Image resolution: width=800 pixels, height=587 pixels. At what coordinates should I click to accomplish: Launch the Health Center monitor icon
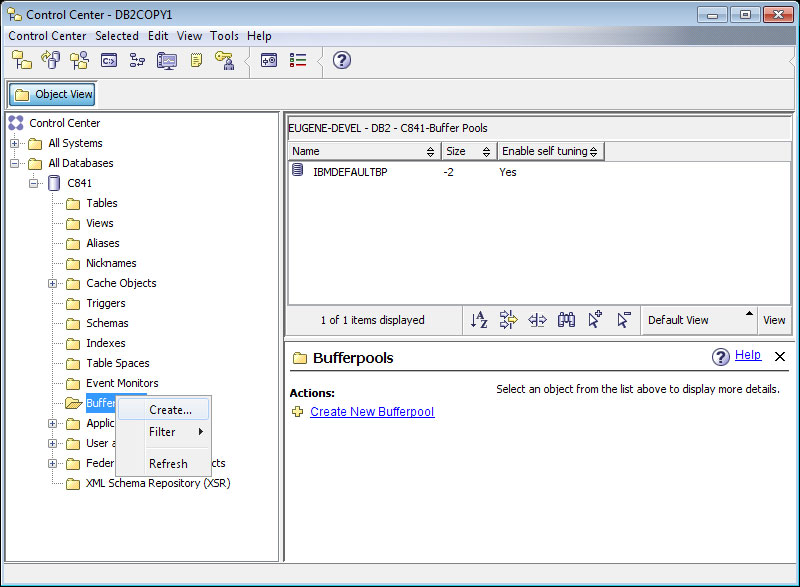(167, 60)
